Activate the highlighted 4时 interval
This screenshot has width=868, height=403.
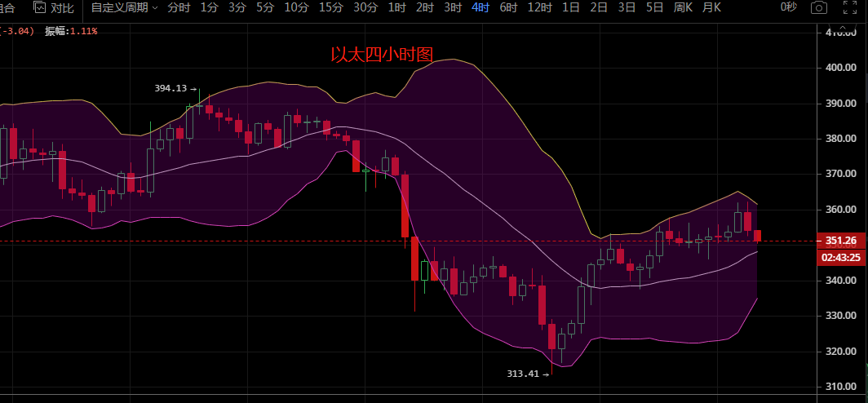point(480,8)
